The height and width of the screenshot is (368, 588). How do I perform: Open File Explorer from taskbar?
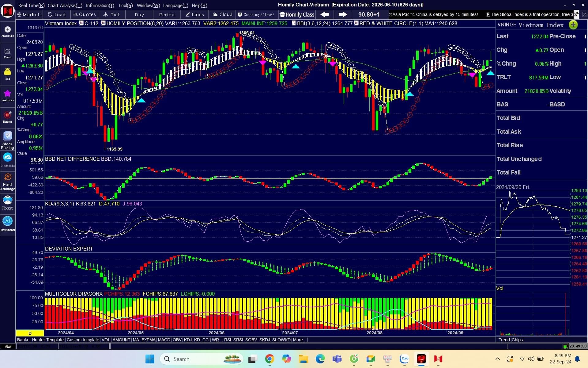click(303, 359)
